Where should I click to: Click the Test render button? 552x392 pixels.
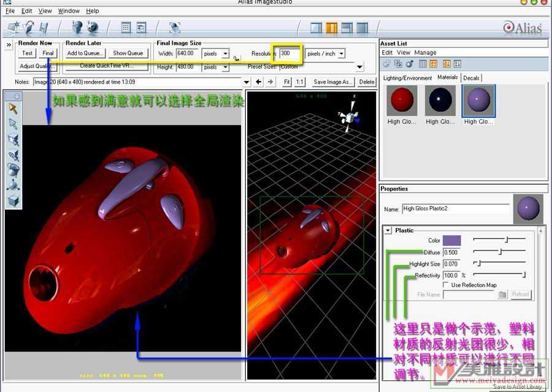point(27,53)
